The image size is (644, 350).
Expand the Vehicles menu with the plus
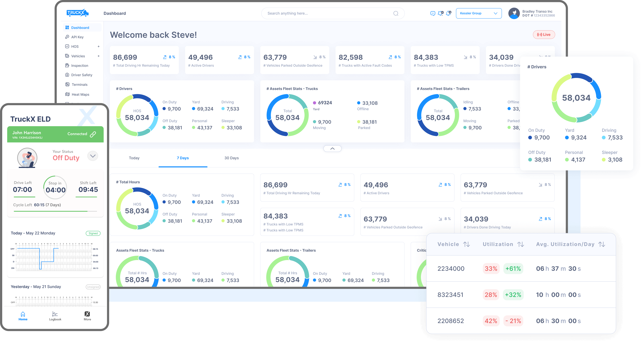[x=99, y=56]
